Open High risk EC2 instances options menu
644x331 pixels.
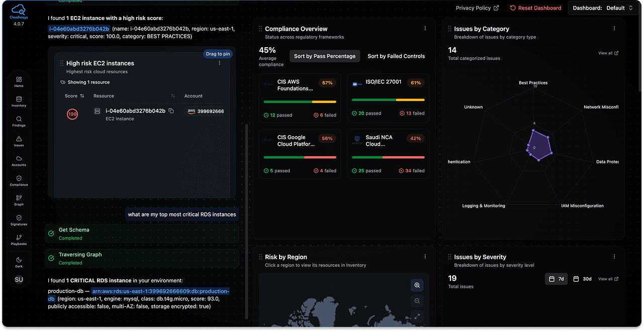(220, 63)
